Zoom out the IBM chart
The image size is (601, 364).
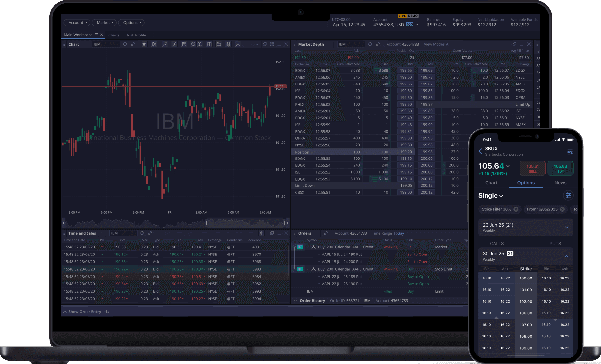click(193, 44)
